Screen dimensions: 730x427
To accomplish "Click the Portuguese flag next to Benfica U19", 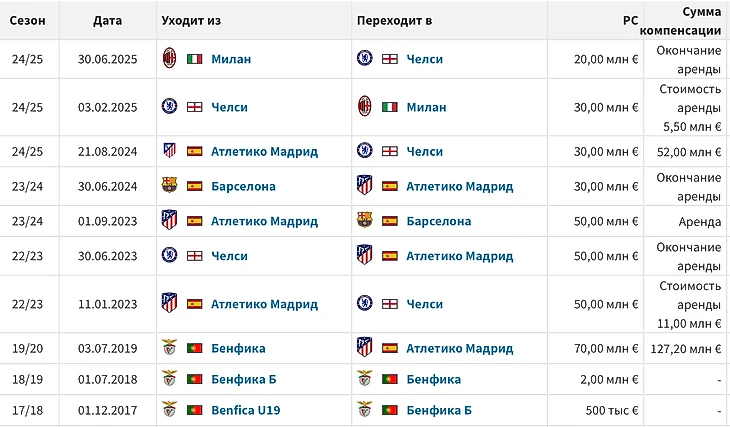I will tap(194, 410).
